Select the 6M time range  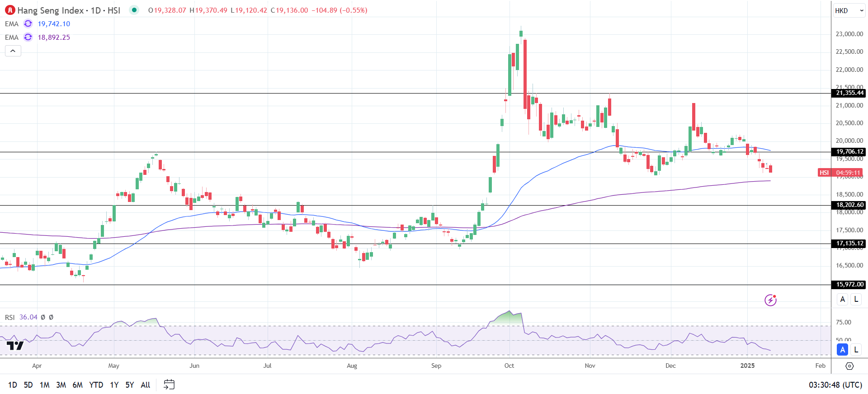(78, 385)
